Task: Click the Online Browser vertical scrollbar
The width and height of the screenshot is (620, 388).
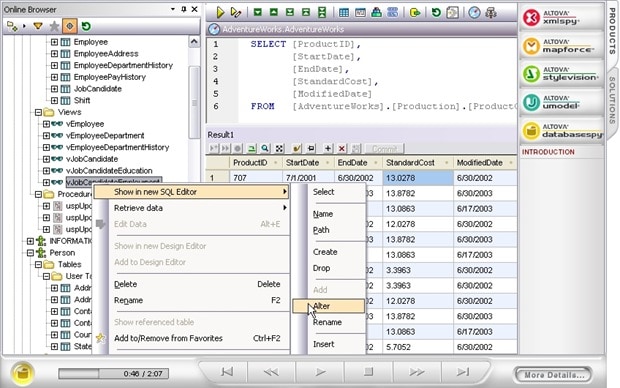Action: [x=194, y=102]
